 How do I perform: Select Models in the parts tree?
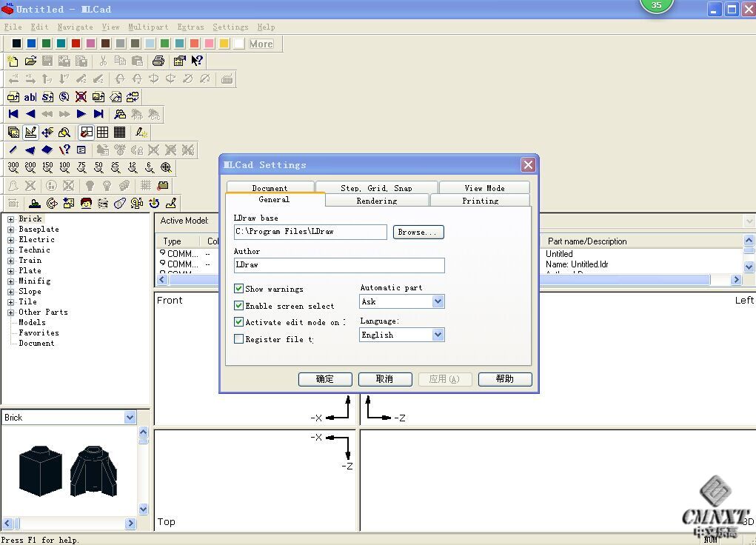pyautogui.click(x=33, y=323)
